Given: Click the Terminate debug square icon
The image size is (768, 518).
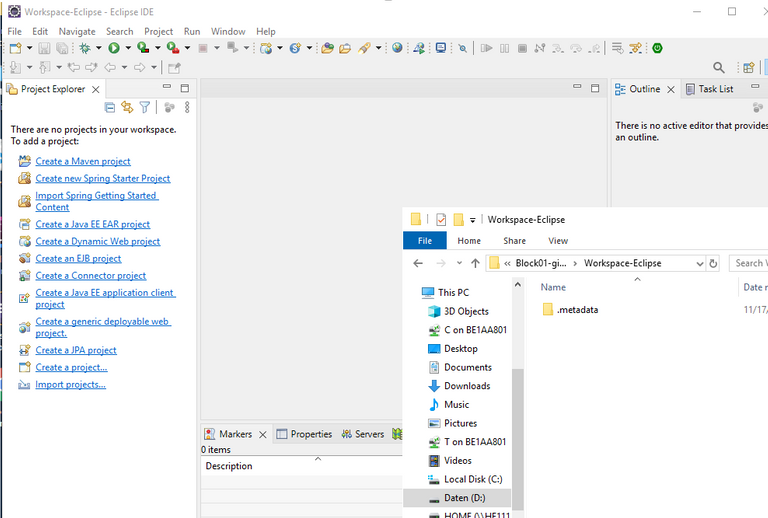Looking at the screenshot, I should pyautogui.click(x=522, y=48).
